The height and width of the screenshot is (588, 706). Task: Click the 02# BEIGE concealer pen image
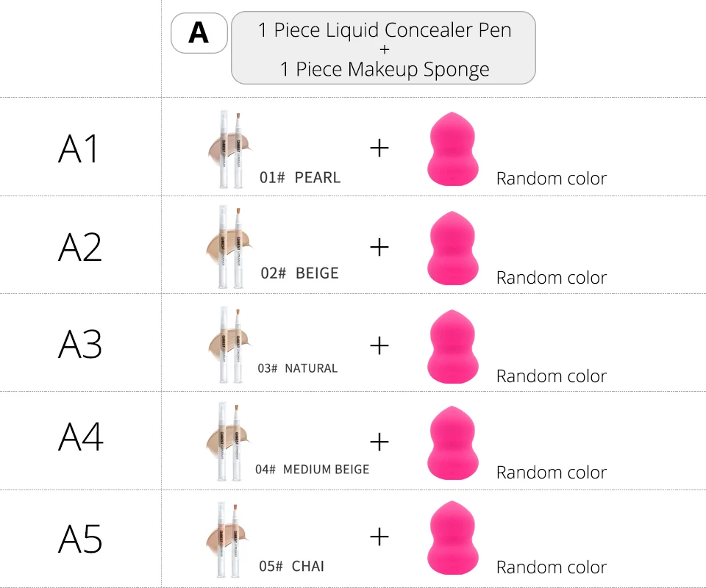tap(229, 247)
